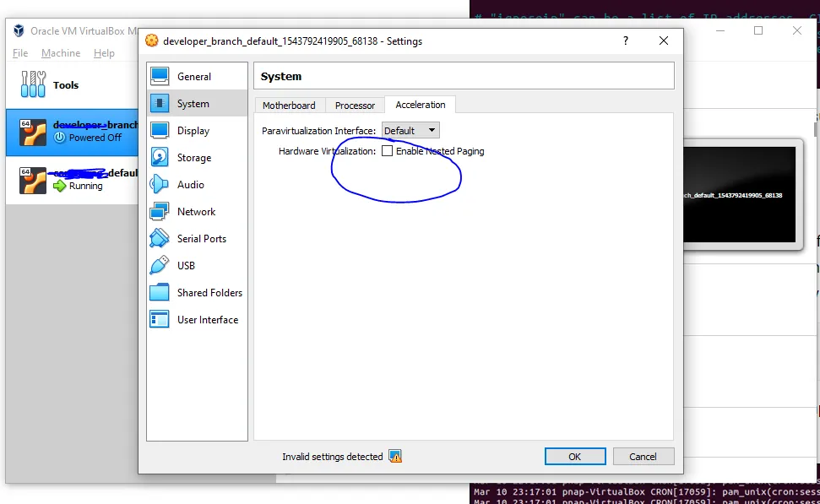Click the help question mark in Settings title bar
This screenshot has height=504, width=820.
coord(626,41)
